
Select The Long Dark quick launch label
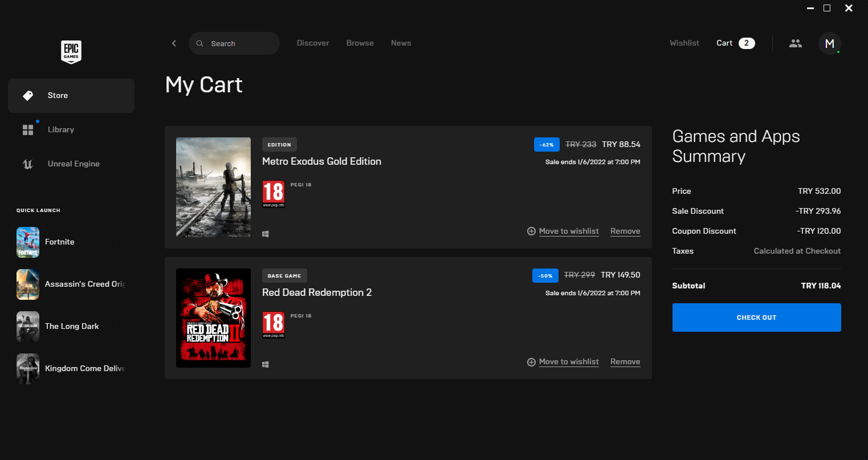click(x=72, y=326)
